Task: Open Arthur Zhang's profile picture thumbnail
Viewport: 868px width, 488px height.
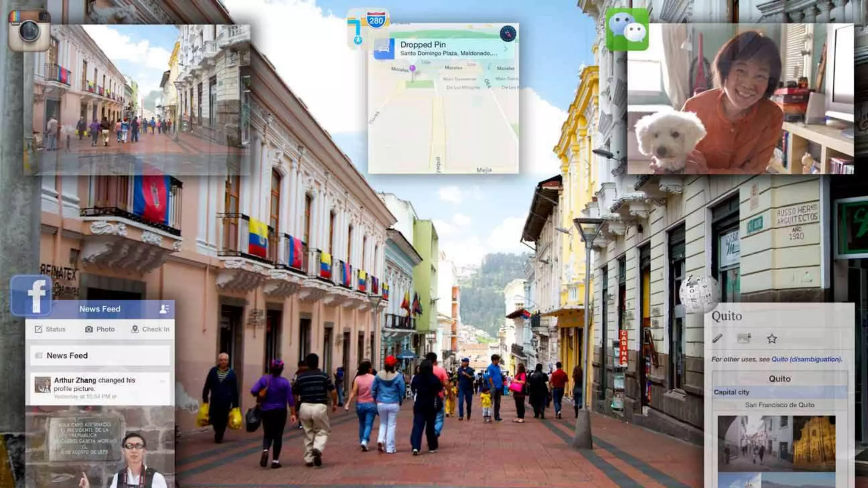Action: pyautogui.click(x=42, y=385)
